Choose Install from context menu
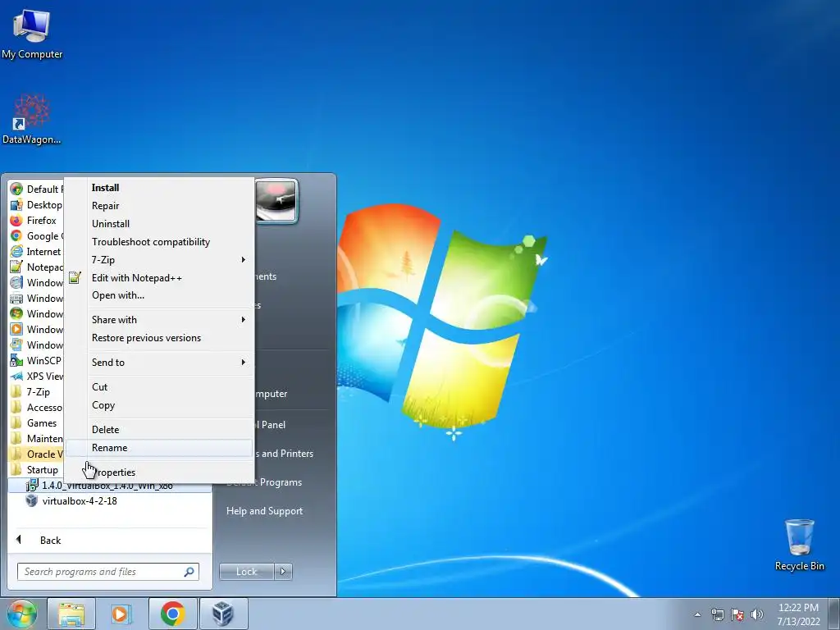Viewport: 840px width, 630px height. [x=159, y=188]
